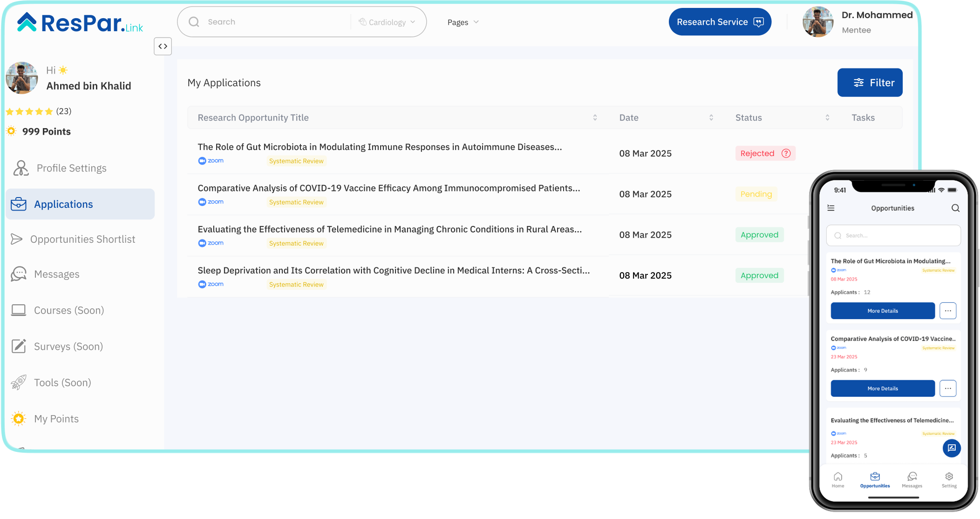This screenshot has width=980, height=519.
Task: Sort the Date column
Action: point(711,117)
